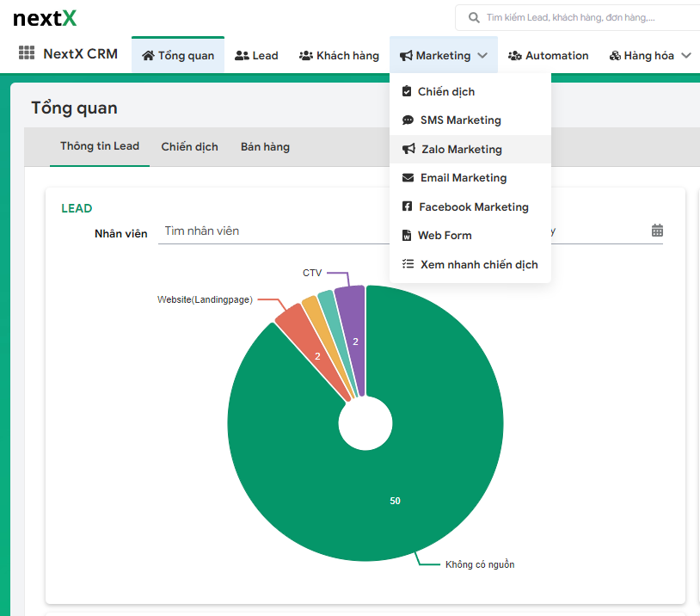700x616 pixels.
Task: Expand the Hàng hóa dropdown chevron
Action: [x=685, y=54]
